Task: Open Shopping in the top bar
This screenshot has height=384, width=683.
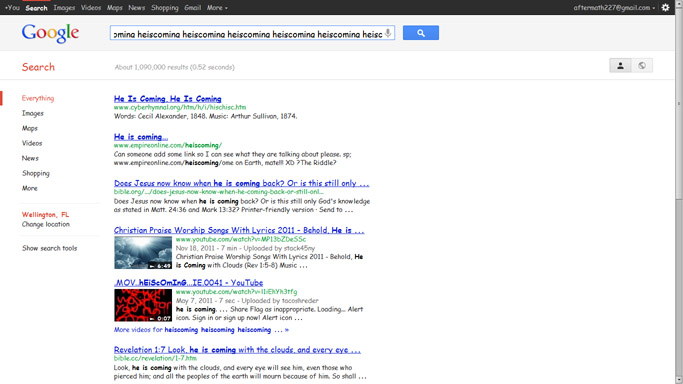Action: click(x=165, y=8)
